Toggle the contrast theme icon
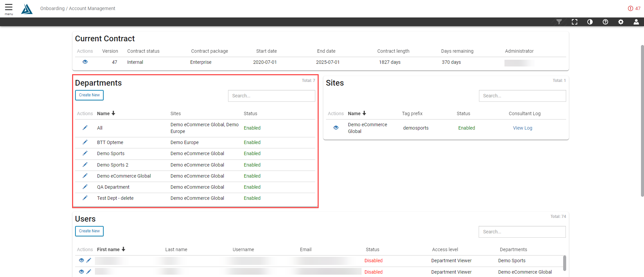The image size is (644, 277). point(590,22)
